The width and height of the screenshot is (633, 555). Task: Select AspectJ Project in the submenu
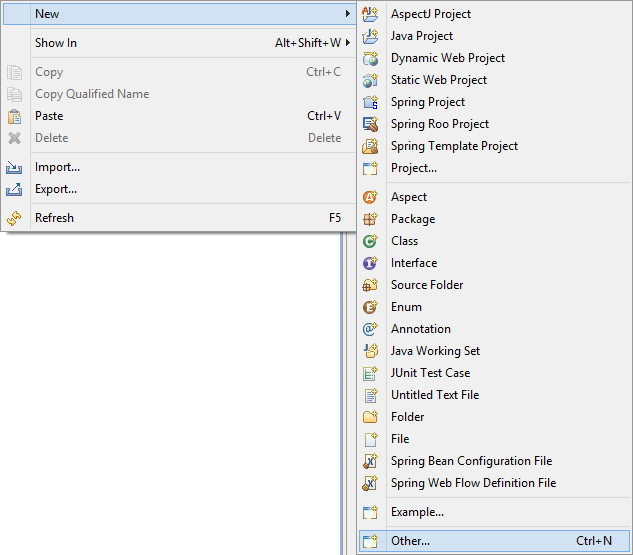494,14
